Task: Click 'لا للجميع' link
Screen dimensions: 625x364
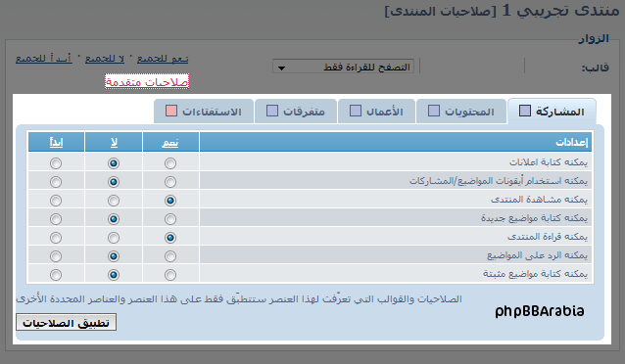Action: point(105,59)
